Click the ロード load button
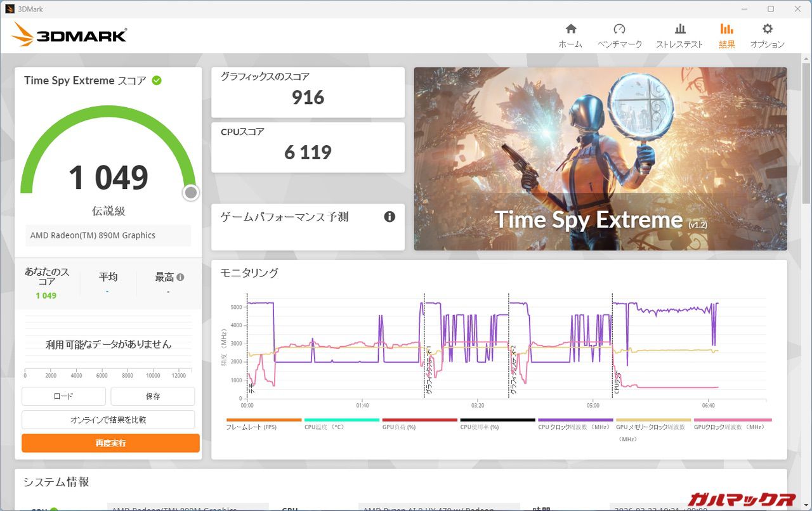812x511 pixels. click(63, 396)
